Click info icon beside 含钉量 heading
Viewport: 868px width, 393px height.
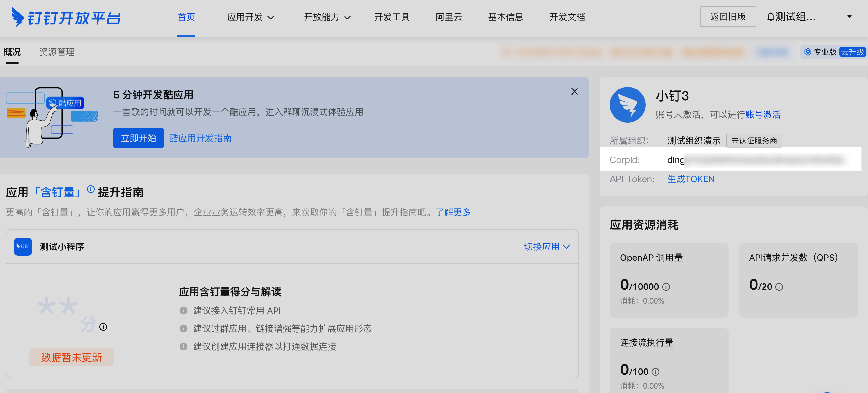[91, 189]
